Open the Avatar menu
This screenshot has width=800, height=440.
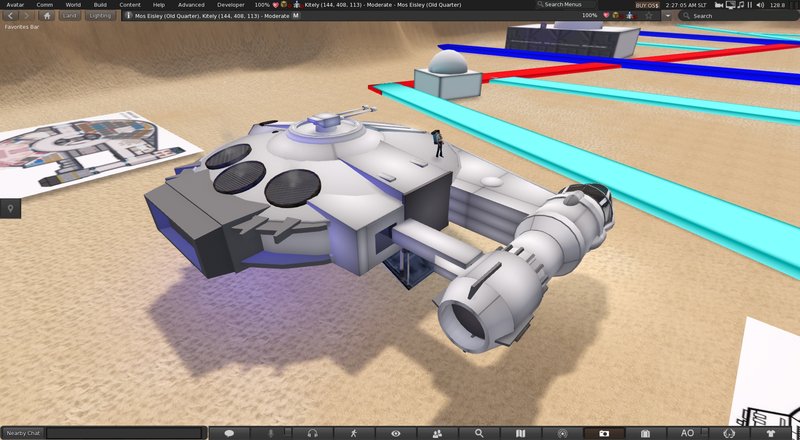pos(15,5)
